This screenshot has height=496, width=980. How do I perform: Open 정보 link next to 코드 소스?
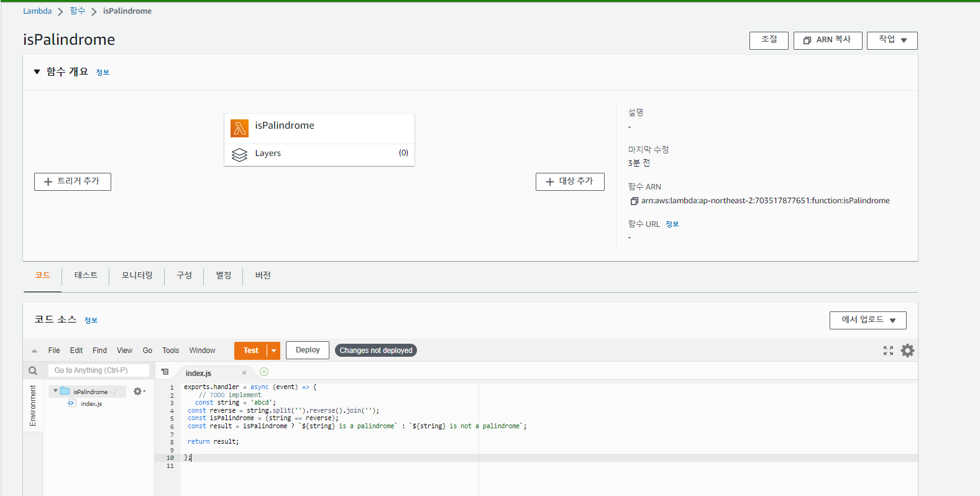click(x=91, y=320)
